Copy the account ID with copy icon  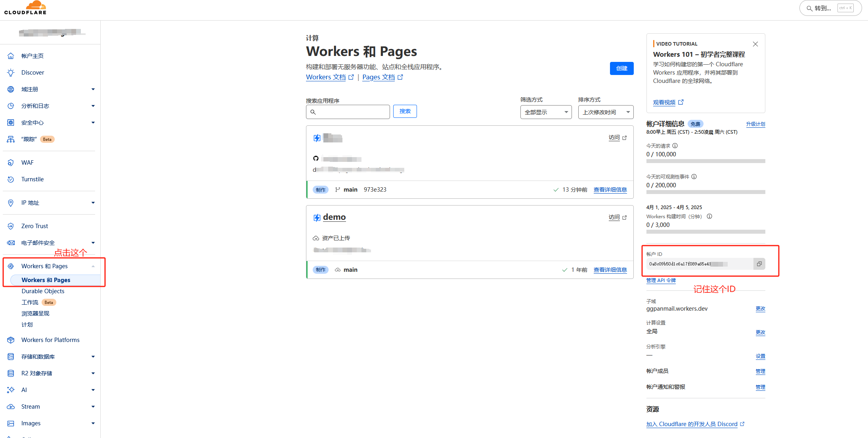click(x=759, y=264)
